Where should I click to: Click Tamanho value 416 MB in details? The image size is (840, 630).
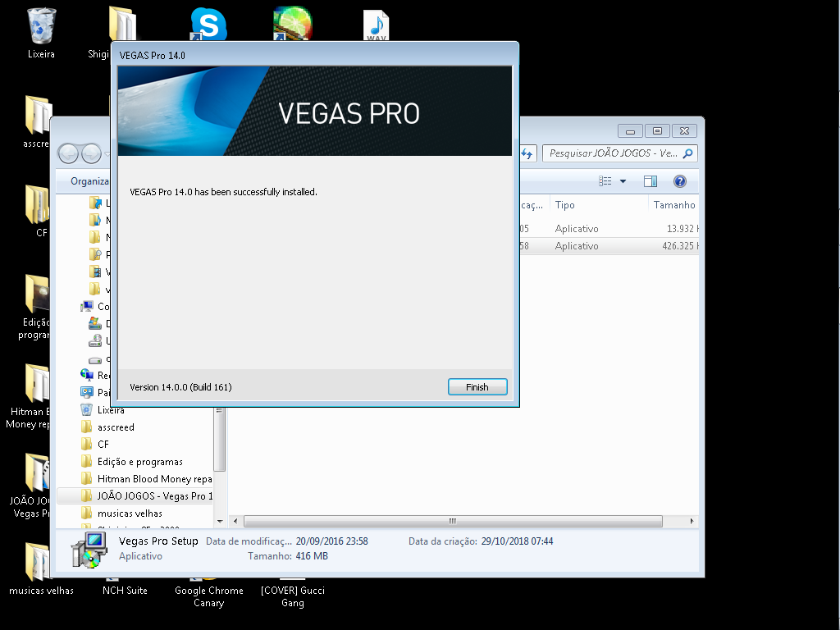tap(312, 556)
